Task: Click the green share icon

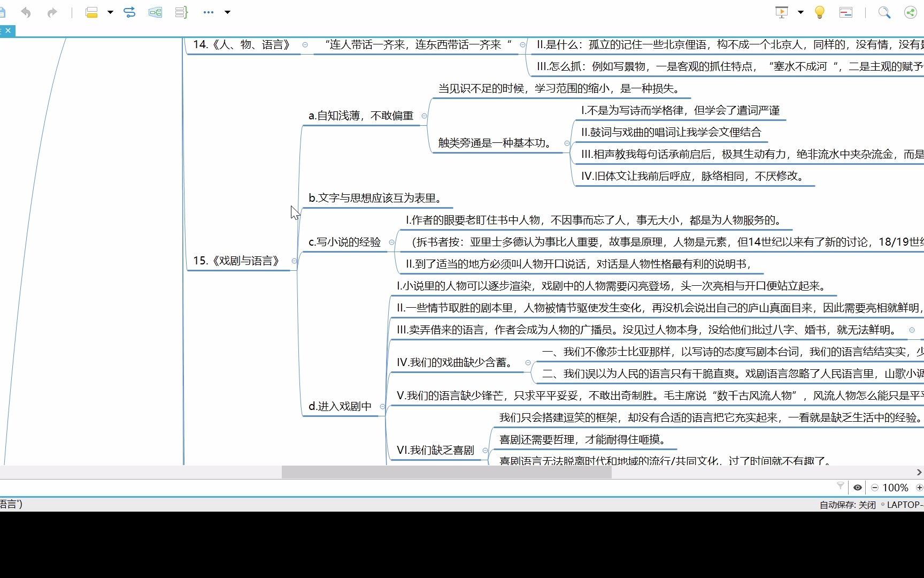Action: click(910, 12)
